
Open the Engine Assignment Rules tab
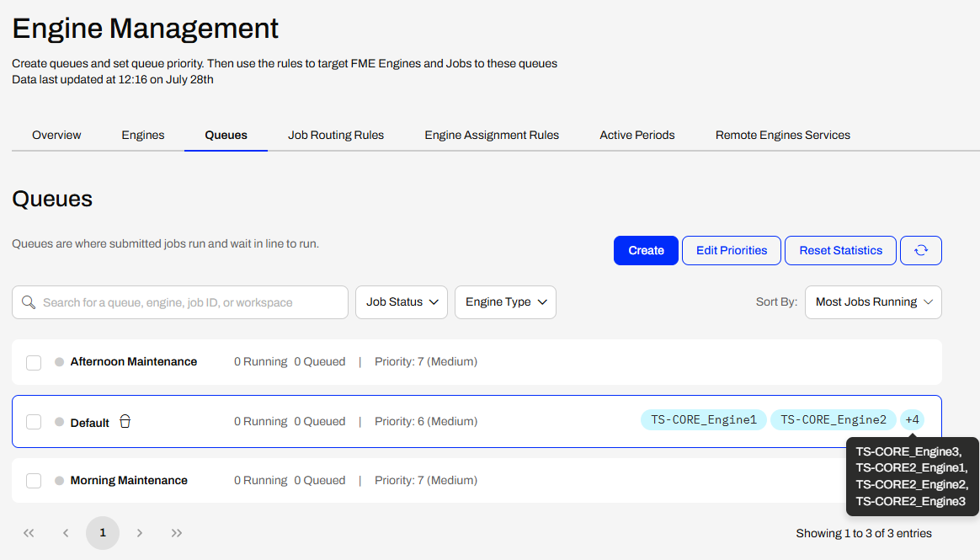coord(492,135)
